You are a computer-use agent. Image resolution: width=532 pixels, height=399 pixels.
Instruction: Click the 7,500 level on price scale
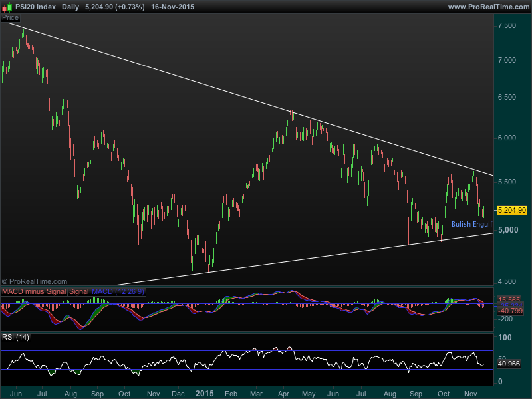(x=507, y=25)
